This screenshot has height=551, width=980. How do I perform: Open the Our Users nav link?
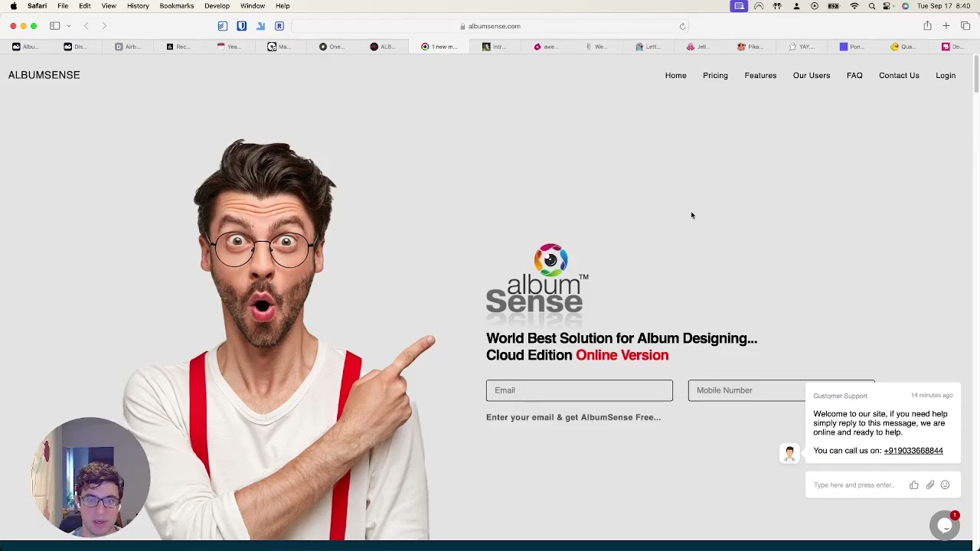tap(812, 76)
